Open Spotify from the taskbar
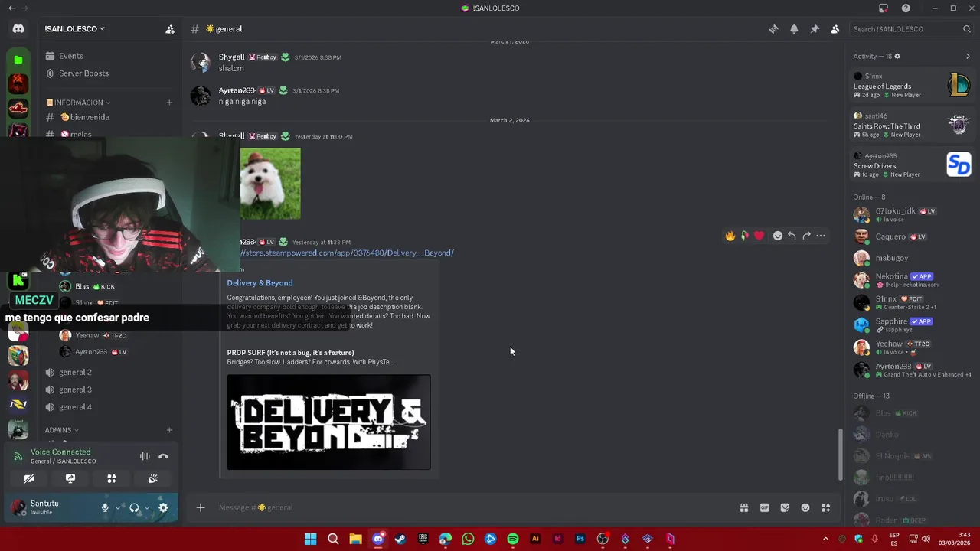Viewport: 980px width, 551px height. (513, 539)
